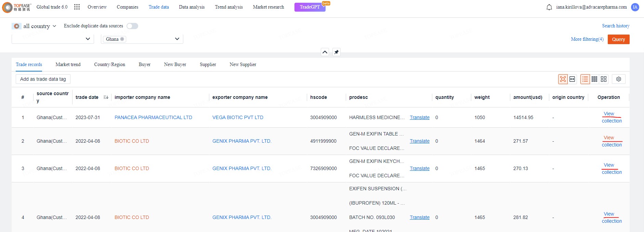Switch to the New Supplier tab
Screen dimensions: 644x232
(243, 64)
